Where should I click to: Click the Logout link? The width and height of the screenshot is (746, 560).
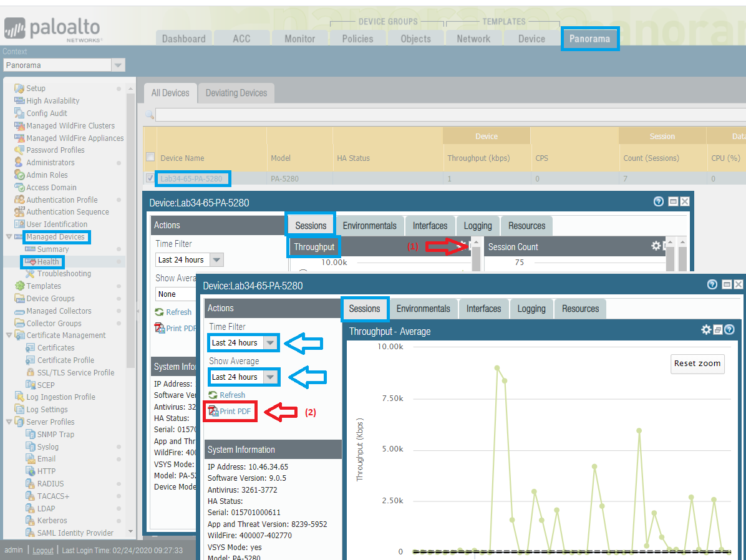pos(43,550)
